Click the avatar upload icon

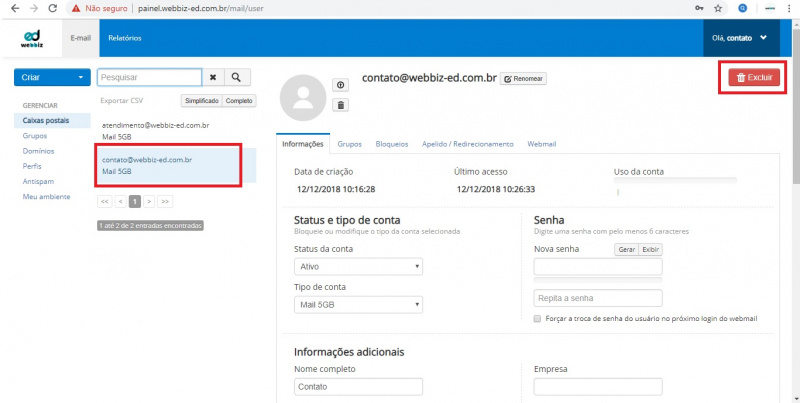pyautogui.click(x=340, y=85)
